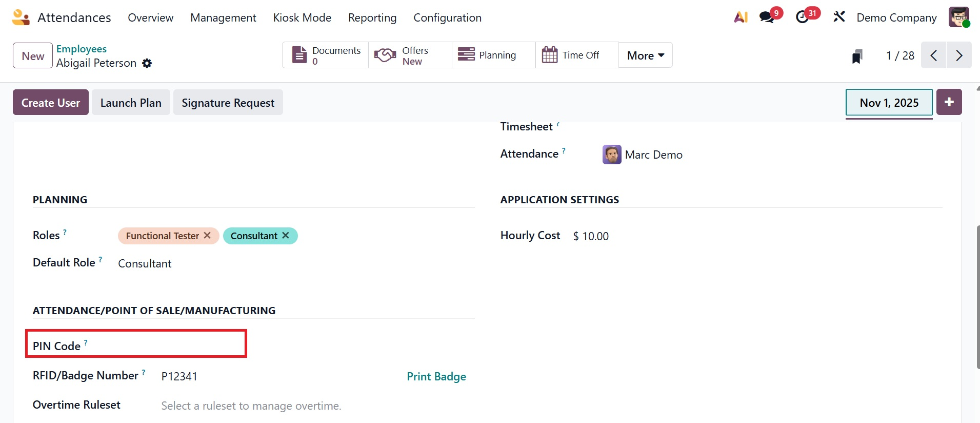Remove the Functional Tester role tag

click(x=207, y=236)
